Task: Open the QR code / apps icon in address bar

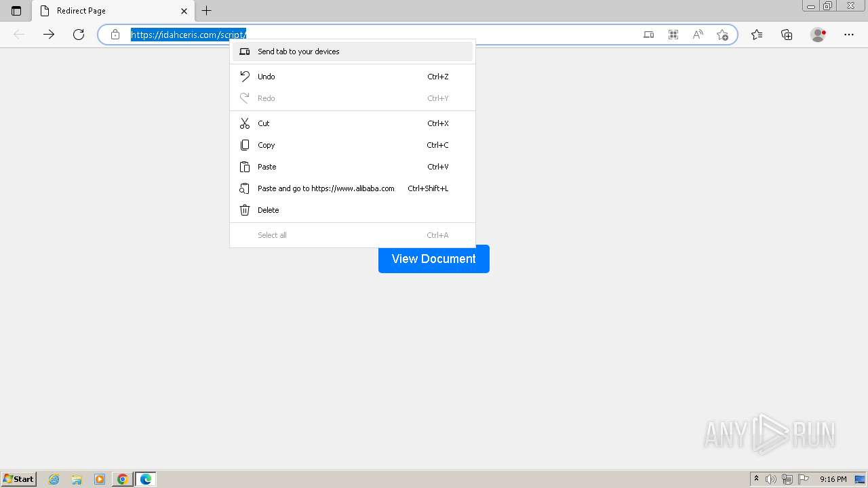Action: [673, 35]
